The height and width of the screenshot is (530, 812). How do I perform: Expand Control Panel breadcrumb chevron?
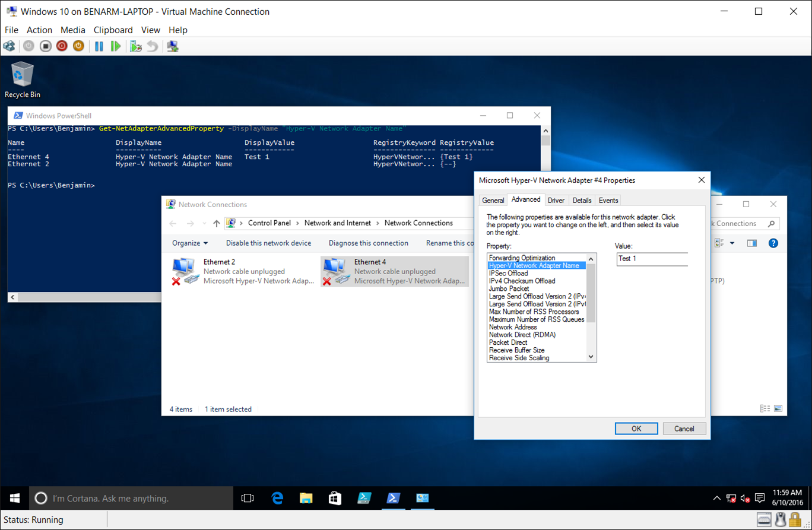click(x=298, y=223)
